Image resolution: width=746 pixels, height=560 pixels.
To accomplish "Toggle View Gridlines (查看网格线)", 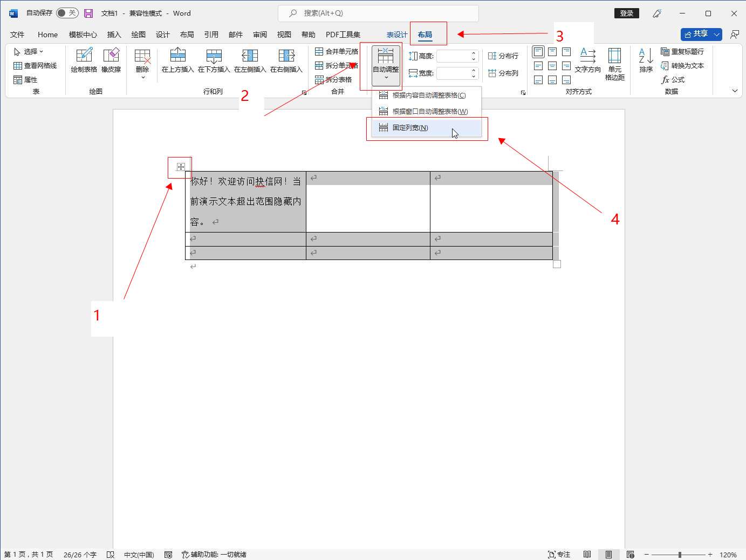I will [35, 66].
